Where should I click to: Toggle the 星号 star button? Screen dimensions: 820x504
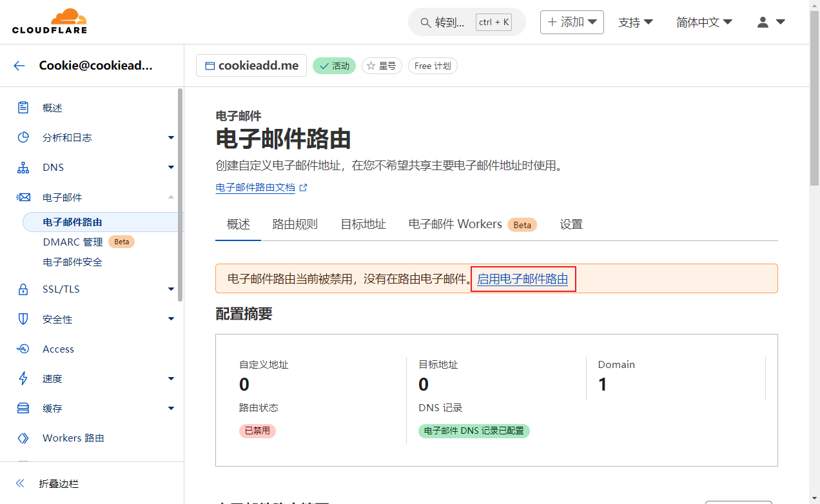[x=382, y=66]
